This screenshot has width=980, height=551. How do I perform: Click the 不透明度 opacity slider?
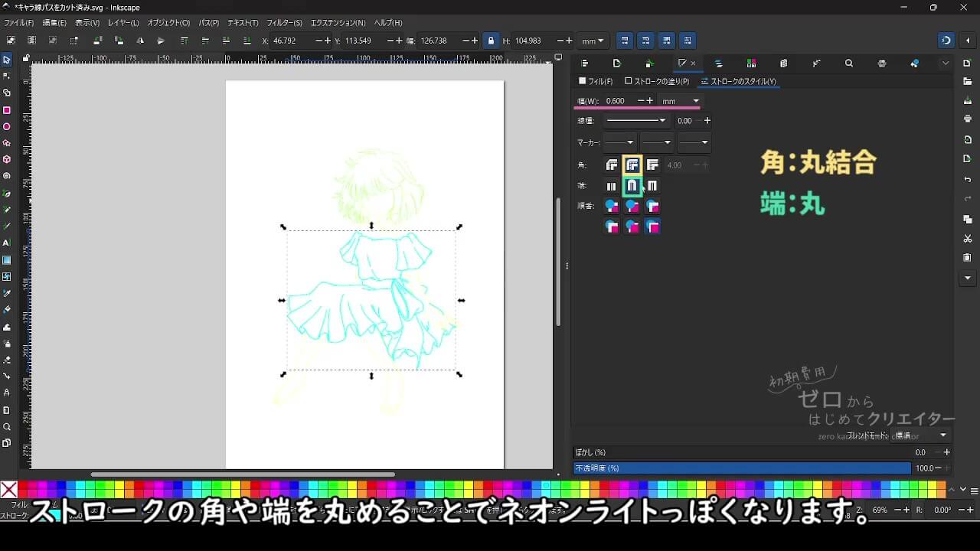pyautogui.click(x=741, y=468)
